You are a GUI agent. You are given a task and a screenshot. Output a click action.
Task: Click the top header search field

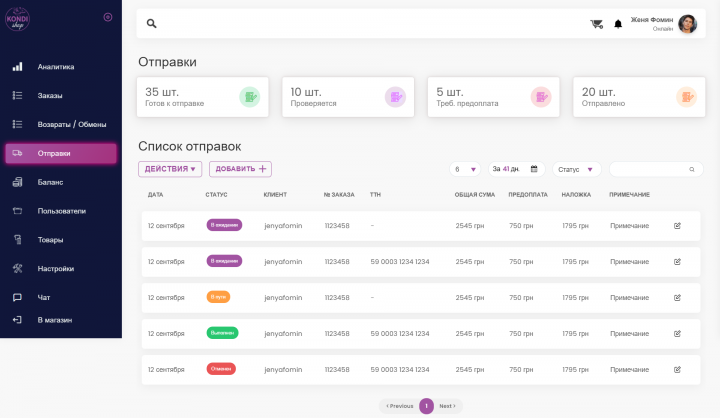tap(421, 23)
